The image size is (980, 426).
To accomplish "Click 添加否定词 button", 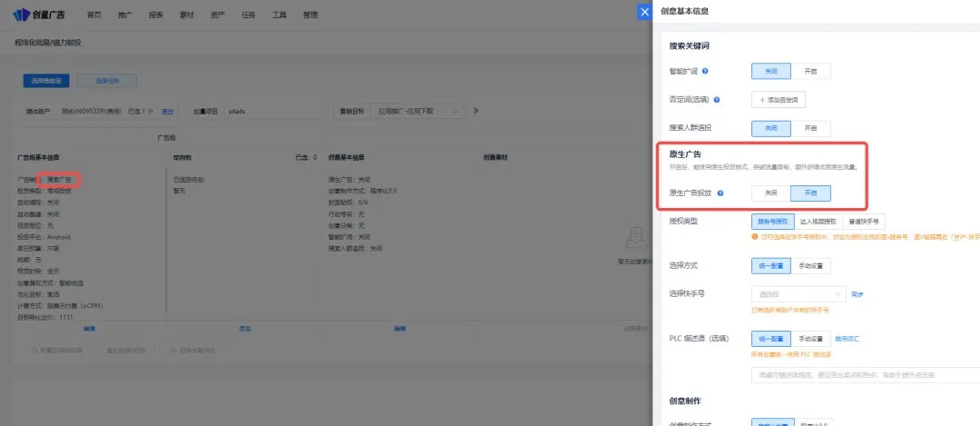I will [x=779, y=100].
